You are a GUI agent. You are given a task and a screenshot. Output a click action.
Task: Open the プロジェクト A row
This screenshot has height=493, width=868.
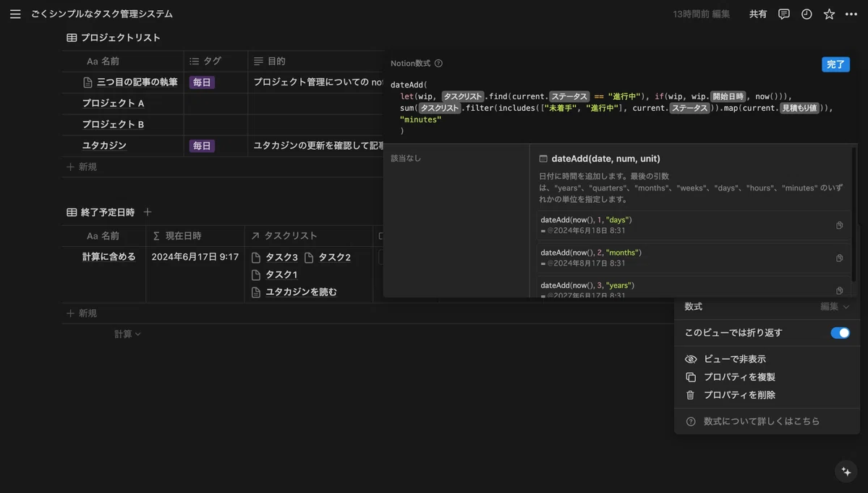(x=113, y=104)
